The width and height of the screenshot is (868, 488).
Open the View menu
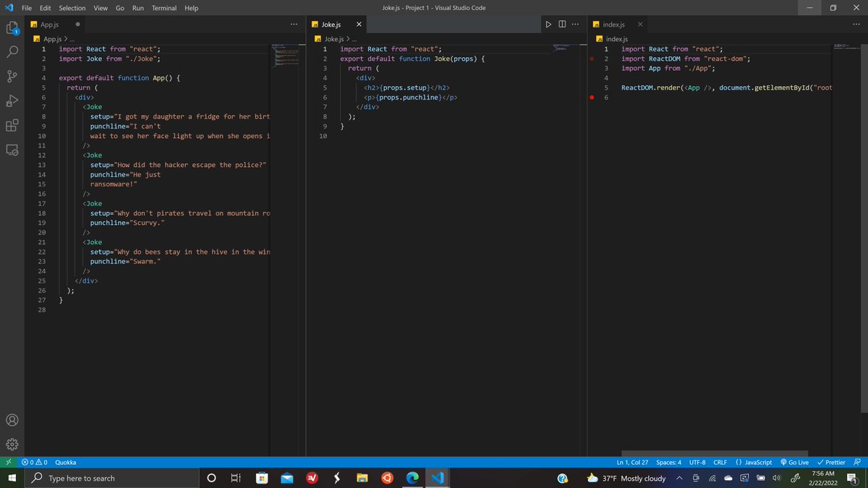tap(101, 8)
